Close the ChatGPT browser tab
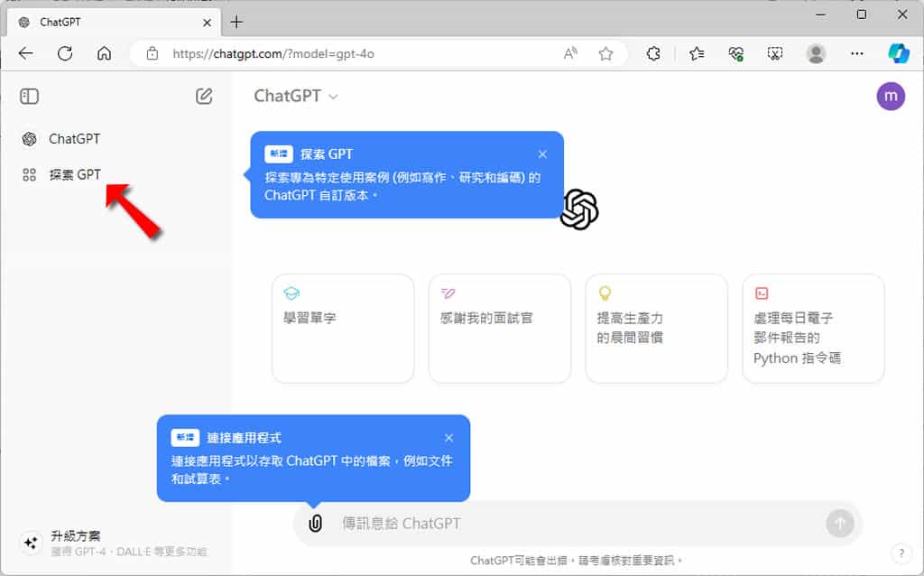The height and width of the screenshot is (576, 924). pyautogui.click(x=207, y=23)
